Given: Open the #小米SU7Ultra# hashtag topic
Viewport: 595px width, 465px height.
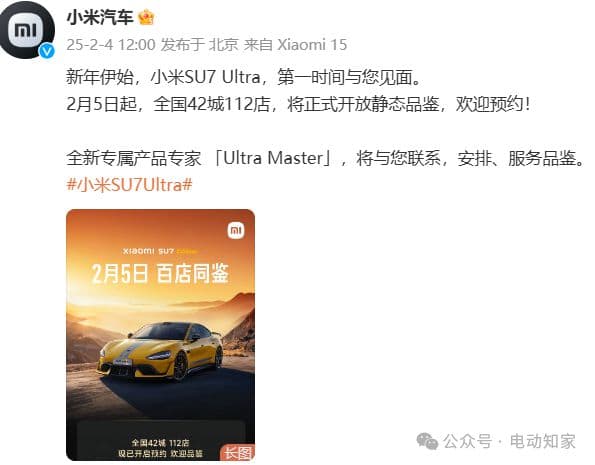Looking at the screenshot, I should point(129,185).
